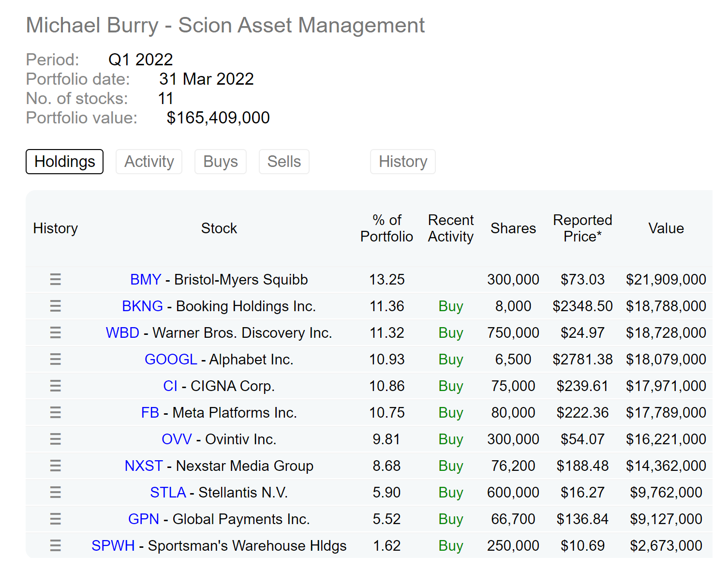Open the FB ticker link

pos(150,413)
